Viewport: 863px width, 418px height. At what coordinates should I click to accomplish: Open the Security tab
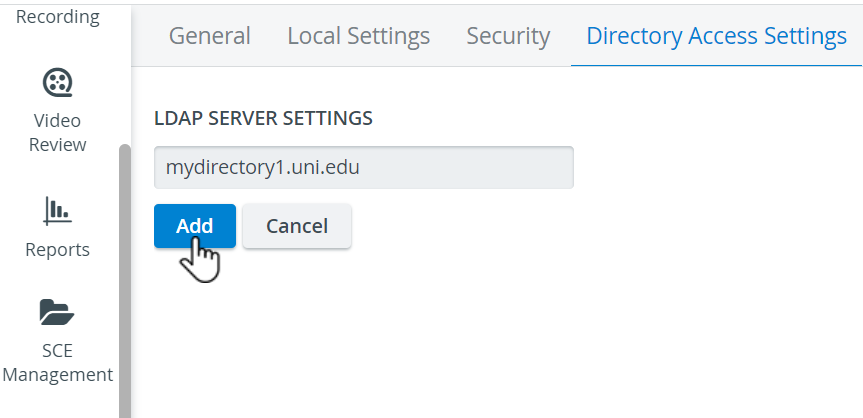coord(508,36)
